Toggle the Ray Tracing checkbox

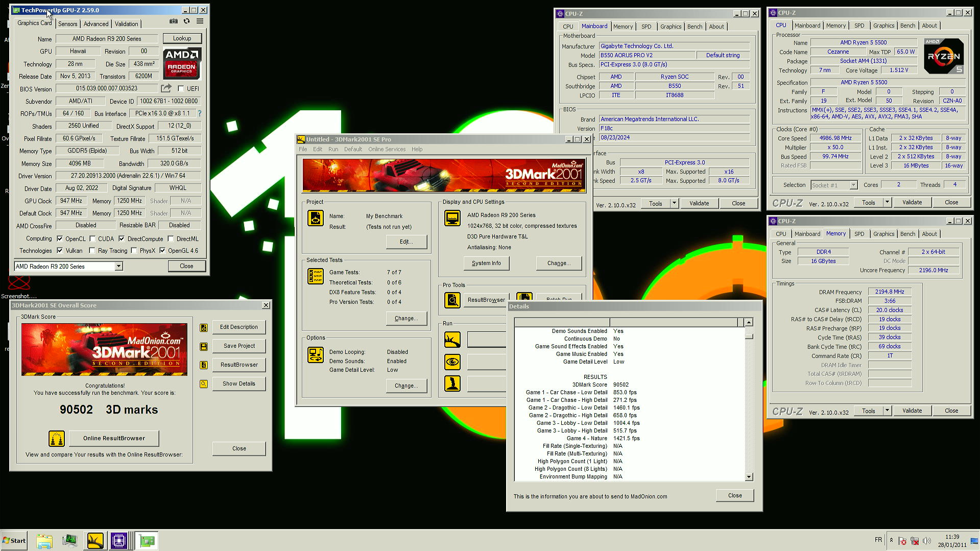(92, 251)
